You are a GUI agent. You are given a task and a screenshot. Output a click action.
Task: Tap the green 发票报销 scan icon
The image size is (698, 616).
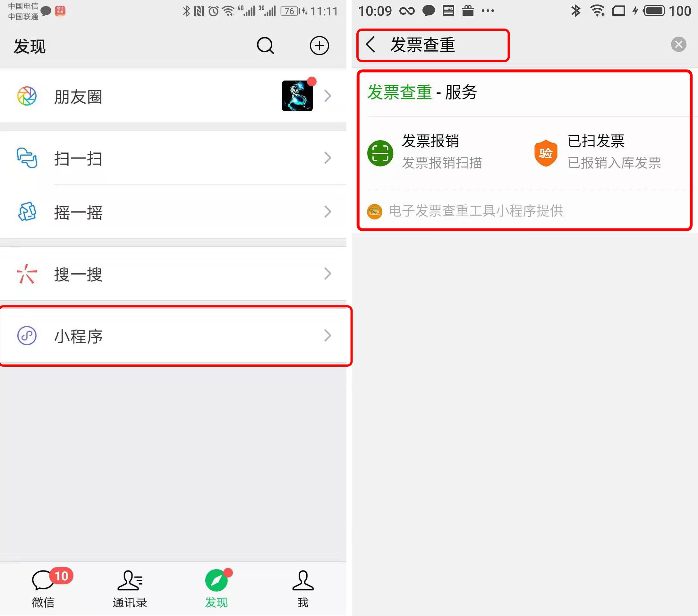(380, 153)
